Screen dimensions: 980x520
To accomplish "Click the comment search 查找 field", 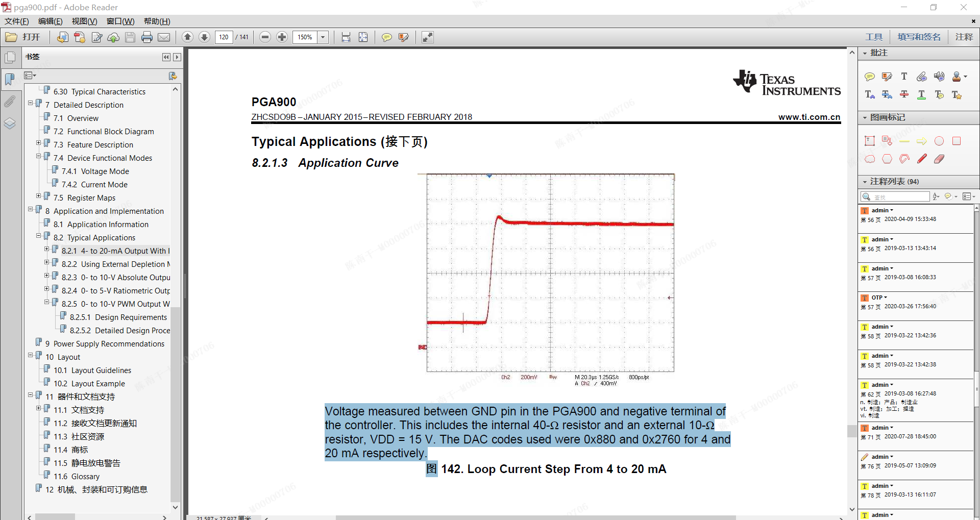I will [x=895, y=196].
